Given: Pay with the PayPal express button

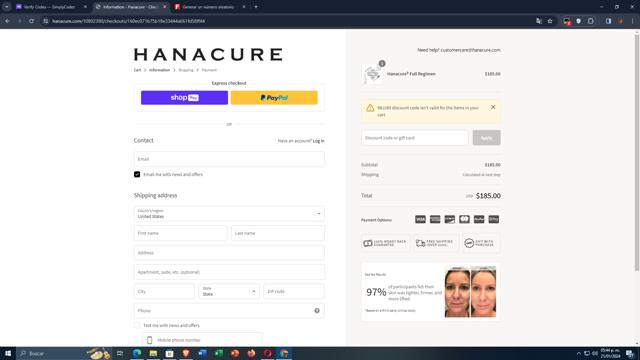Looking at the screenshot, I should coord(274,98).
